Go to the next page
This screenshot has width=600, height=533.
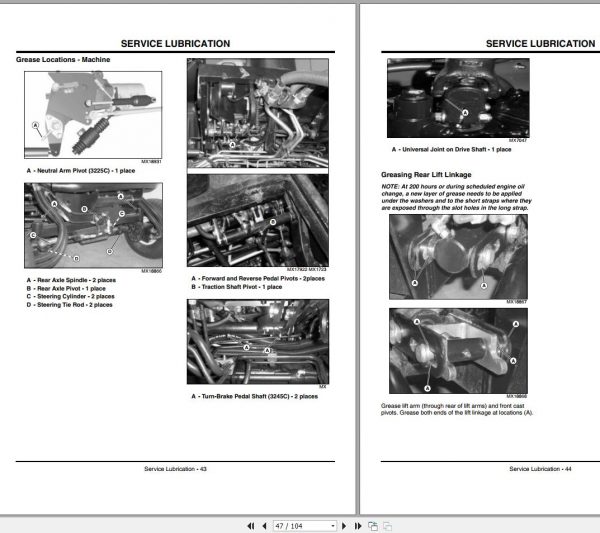[344, 526]
